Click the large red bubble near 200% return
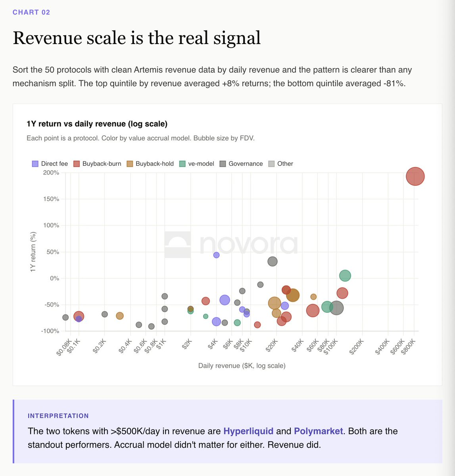455x476 pixels. 415,177
